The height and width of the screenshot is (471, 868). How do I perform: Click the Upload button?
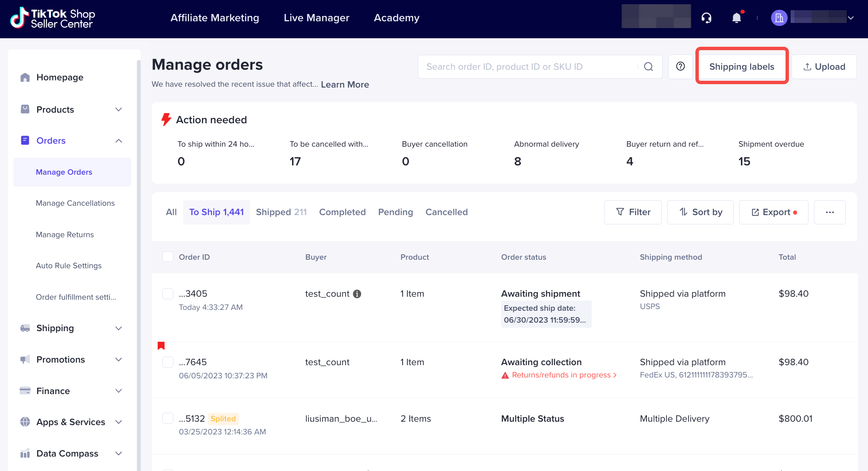pyautogui.click(x=824, y=67)
